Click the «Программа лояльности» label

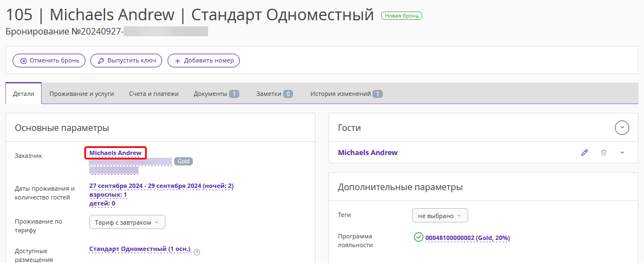click(355, 241)
